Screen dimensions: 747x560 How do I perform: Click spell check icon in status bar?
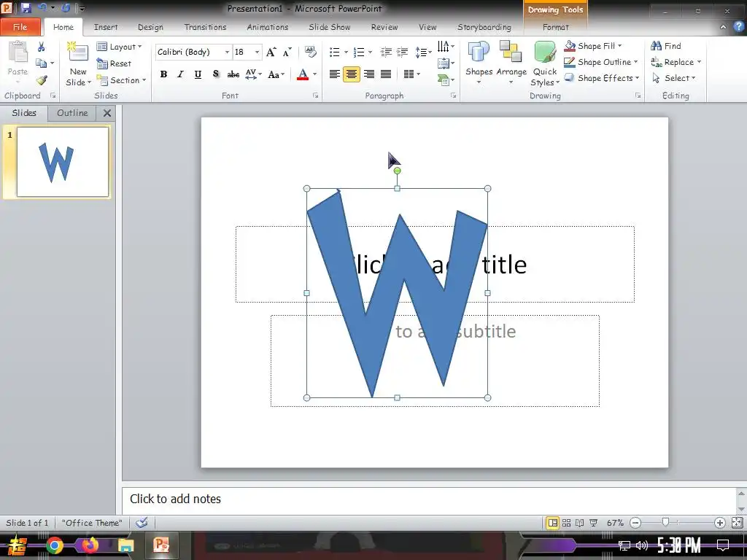pos(142,523)
